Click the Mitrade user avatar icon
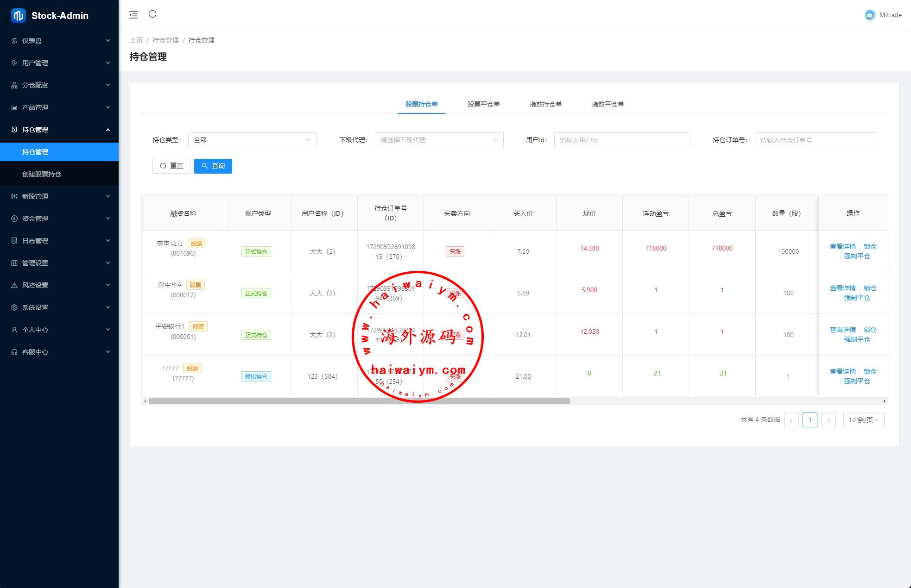Screen dimensions: 911x588 [870, 15]
